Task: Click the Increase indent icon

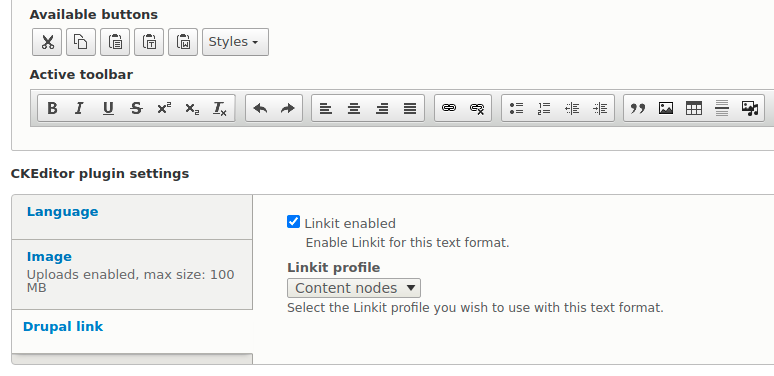Action: point(600,108)
